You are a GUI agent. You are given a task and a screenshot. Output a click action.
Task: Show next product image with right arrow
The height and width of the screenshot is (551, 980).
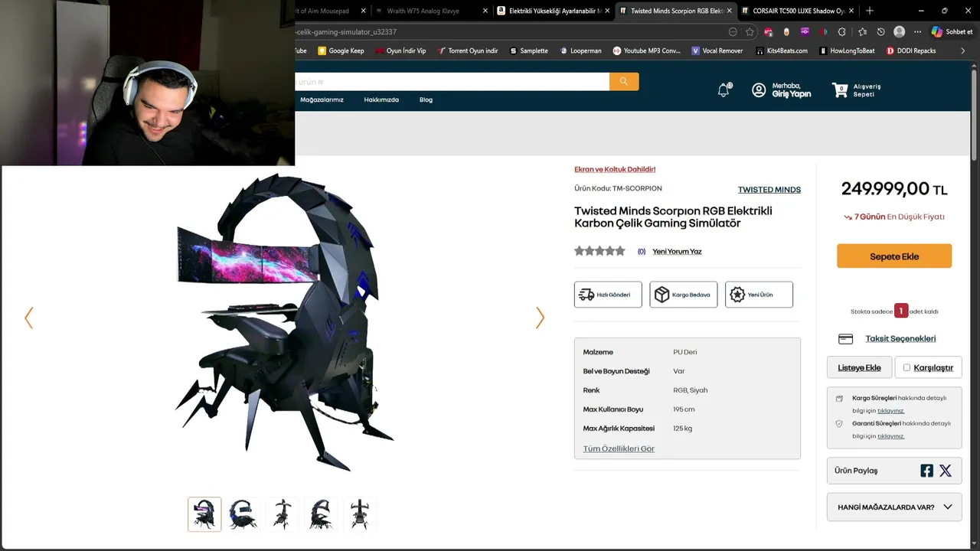click(x=540, y=318)
